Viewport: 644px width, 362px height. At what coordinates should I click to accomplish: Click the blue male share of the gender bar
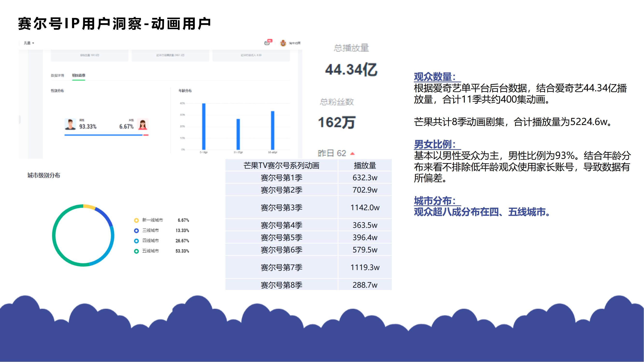tap(104, 135)
